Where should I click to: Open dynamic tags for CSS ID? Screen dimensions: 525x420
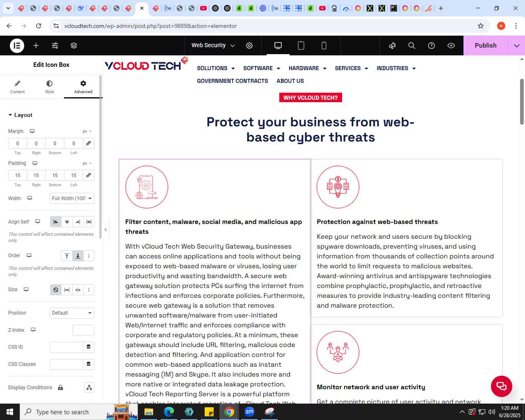(x=89, y=347)
